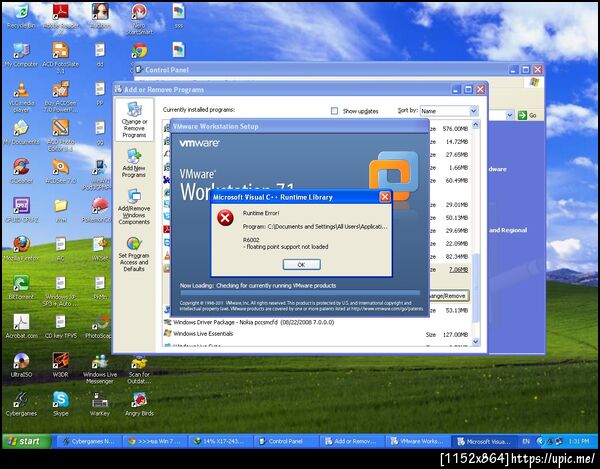This screenshot has width=600, height=469.
Task: Open the Windows Live Messenger shortcut
Action: tap(100, 368)
